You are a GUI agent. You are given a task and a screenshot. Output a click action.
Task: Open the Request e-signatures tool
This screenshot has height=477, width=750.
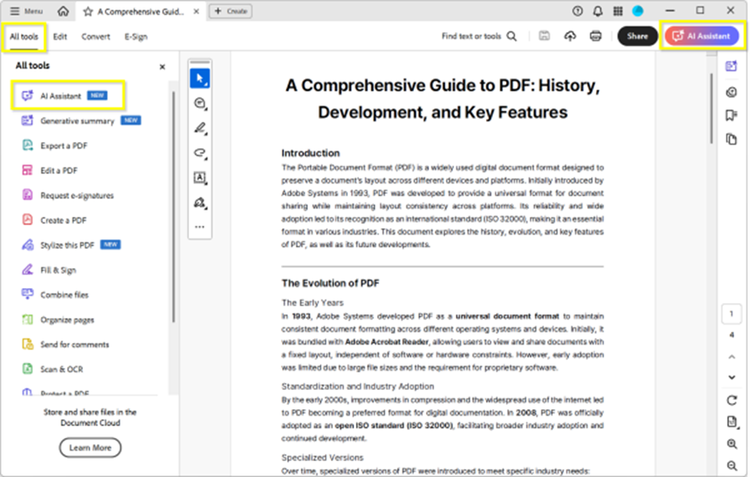(x=67, y=195)
